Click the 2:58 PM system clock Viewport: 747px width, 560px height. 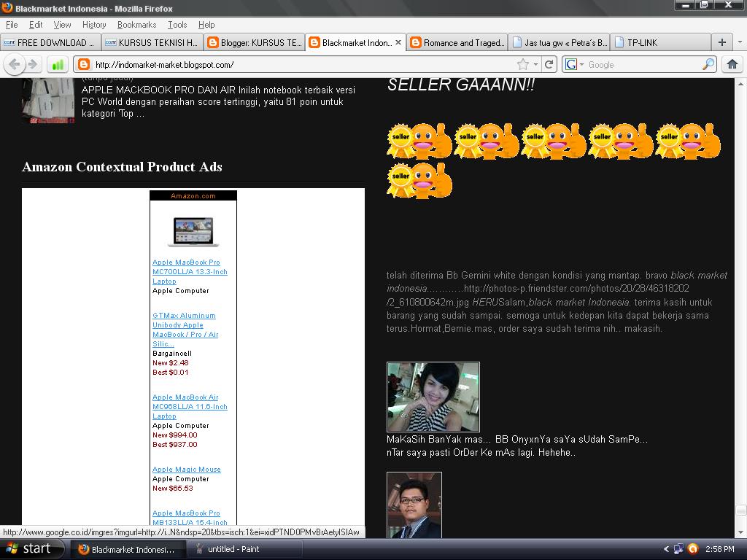click(x=720, y=549)
